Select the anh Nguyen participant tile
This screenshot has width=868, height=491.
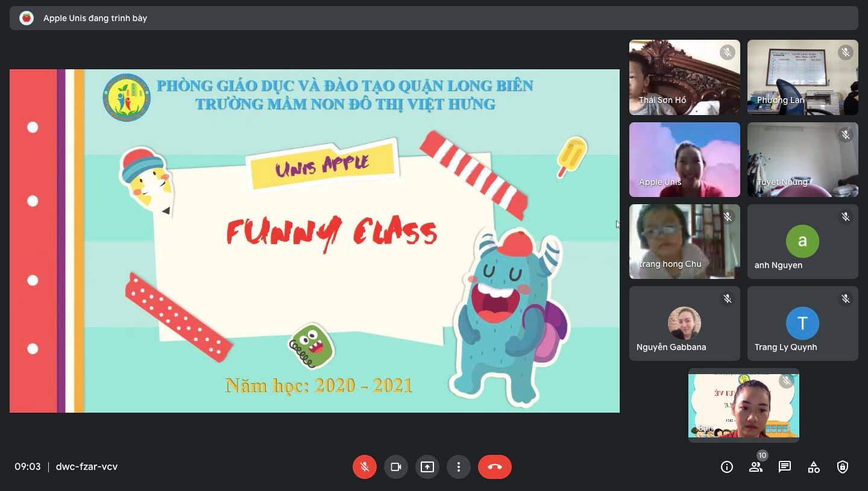tap(802, 242)
